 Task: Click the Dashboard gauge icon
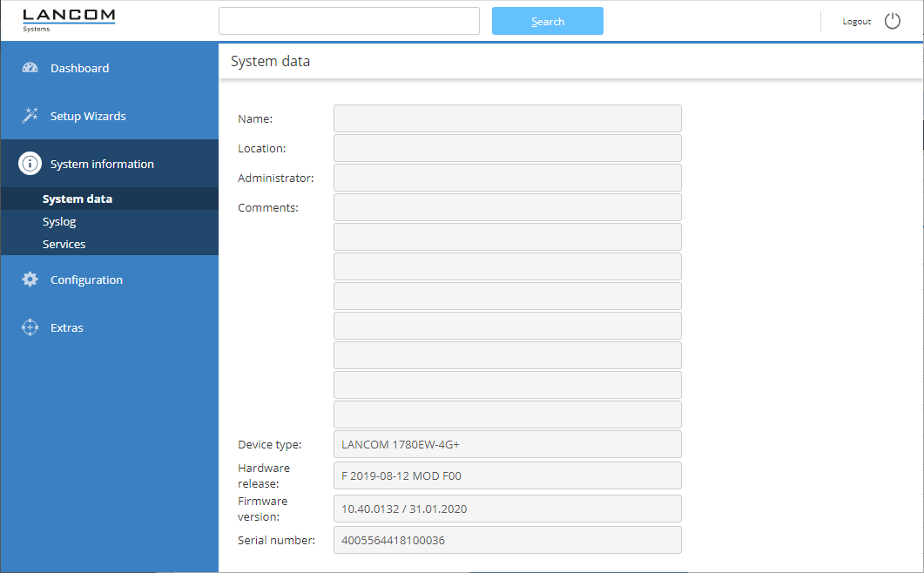coord(30,68)
